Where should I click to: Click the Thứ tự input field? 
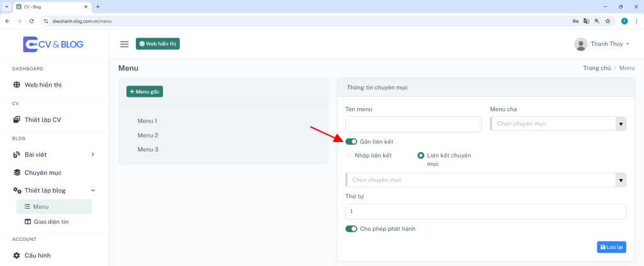click(486, 211)
